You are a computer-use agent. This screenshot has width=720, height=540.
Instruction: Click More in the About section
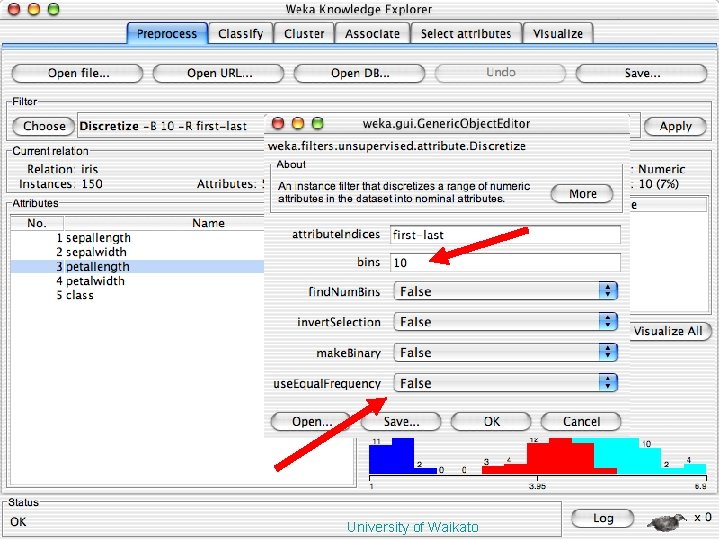coord(582,194)
